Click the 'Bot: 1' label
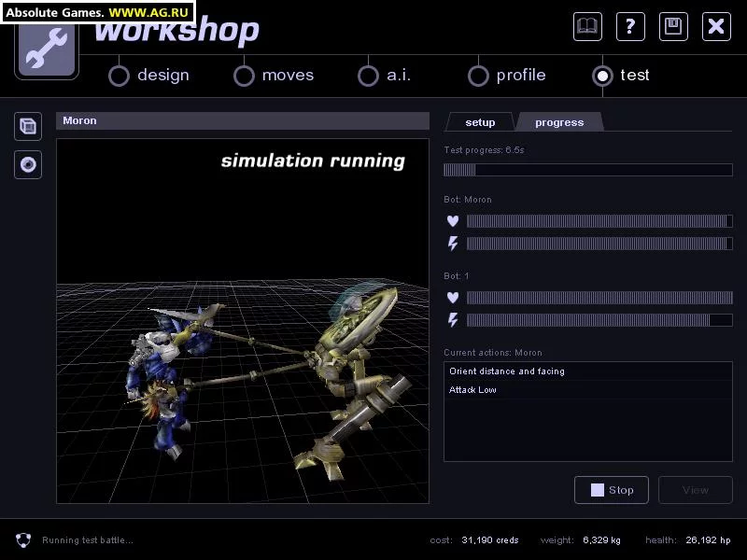Viewport: 747px width, 560px height. 457,275
